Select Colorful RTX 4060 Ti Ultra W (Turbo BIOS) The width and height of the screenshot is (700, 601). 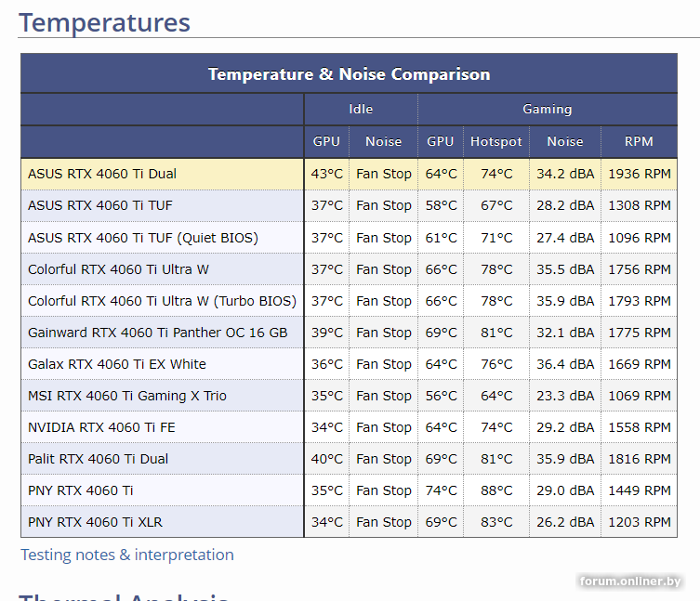pos(162,301)
